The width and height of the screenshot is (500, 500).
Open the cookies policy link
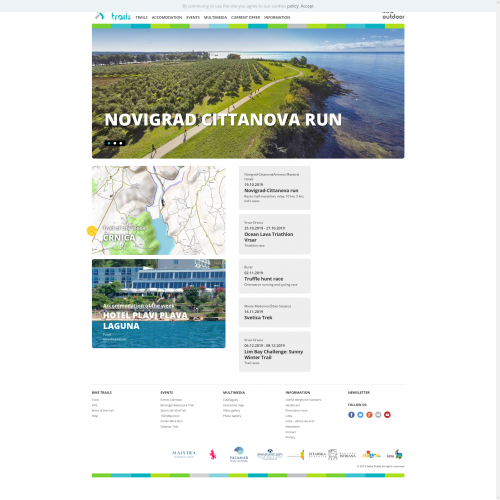click(293, 6)
